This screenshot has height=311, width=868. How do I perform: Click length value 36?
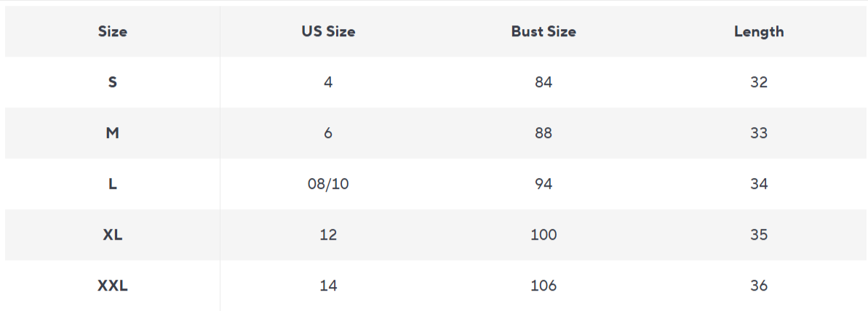pyautogui.click(x=759, y=286)
